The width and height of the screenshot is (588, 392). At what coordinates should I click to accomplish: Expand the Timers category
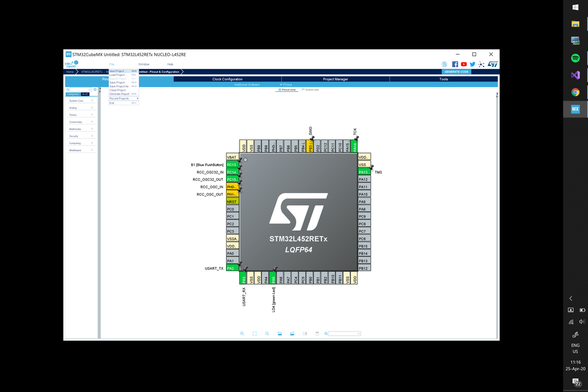coord(81,115)
